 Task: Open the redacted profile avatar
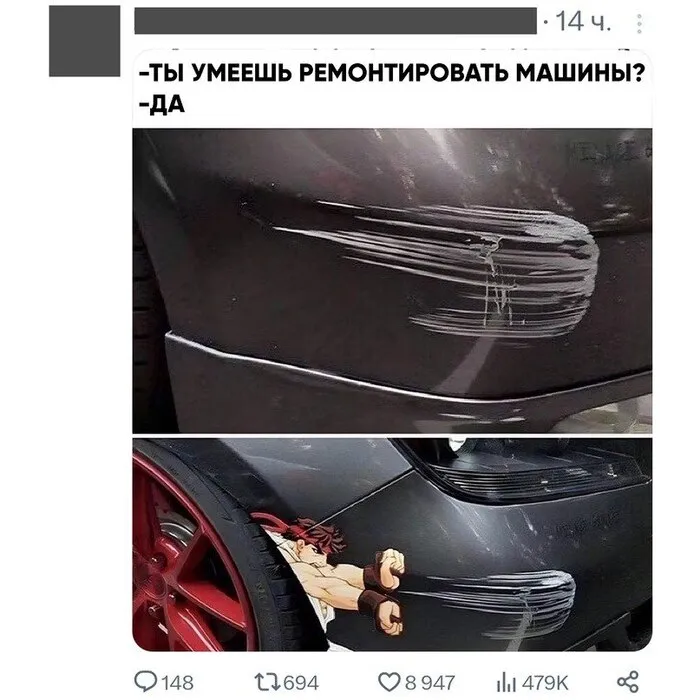point(84,41)
